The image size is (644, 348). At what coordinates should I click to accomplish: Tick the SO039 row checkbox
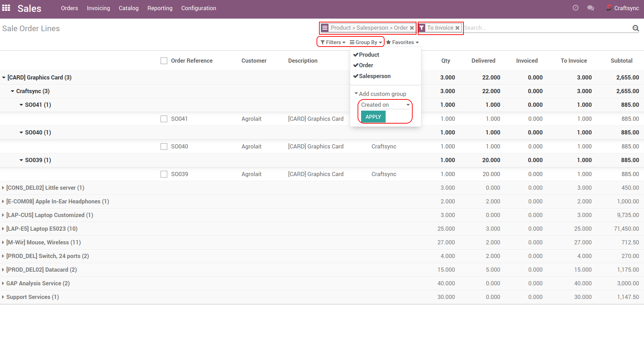click(164, 174)
